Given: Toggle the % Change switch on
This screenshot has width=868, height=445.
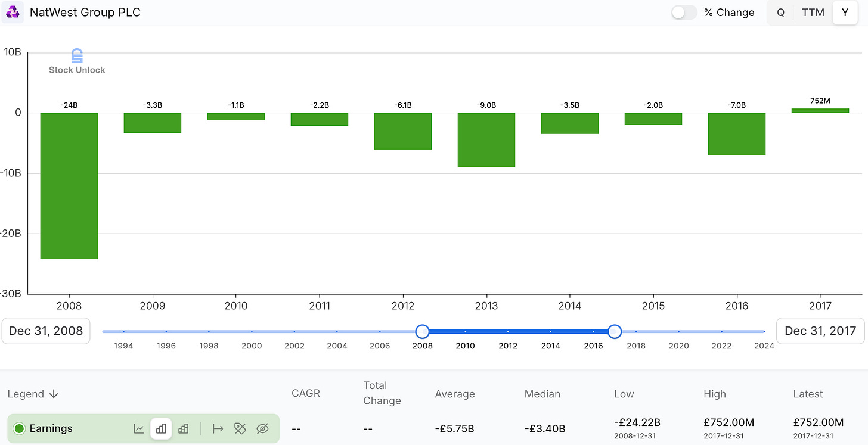Looking at the screenshot, I should 683,12.
